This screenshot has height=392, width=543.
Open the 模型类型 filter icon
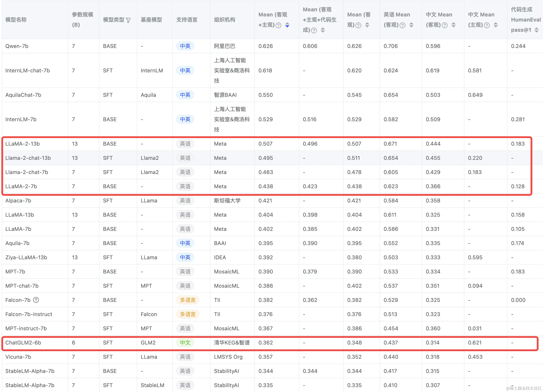[x=128, y=20]
